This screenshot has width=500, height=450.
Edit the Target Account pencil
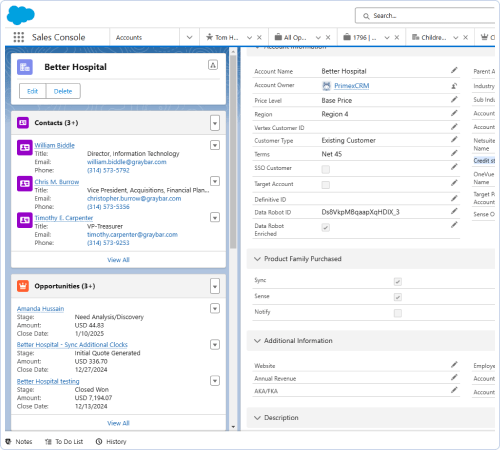[x=454, y=183]
